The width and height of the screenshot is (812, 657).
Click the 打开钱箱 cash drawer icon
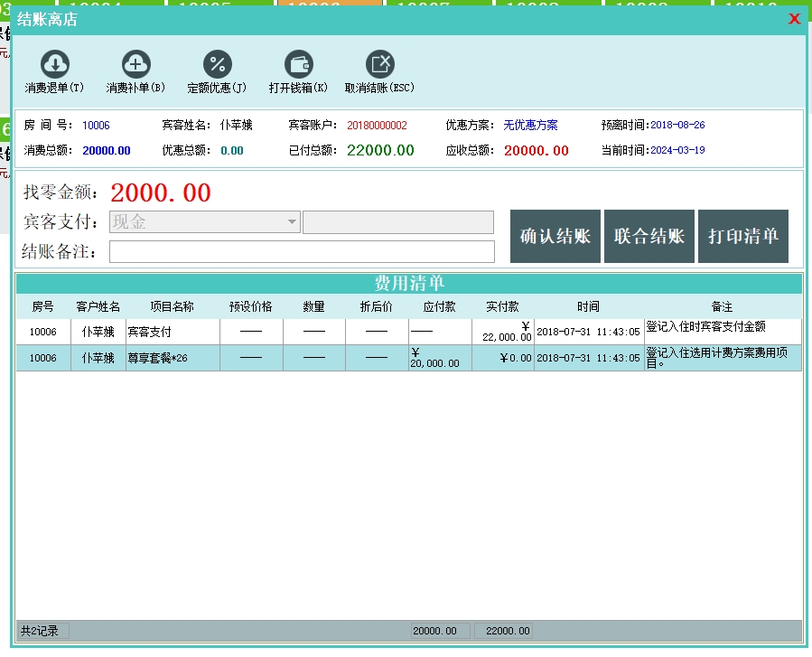tap(298, 64)
